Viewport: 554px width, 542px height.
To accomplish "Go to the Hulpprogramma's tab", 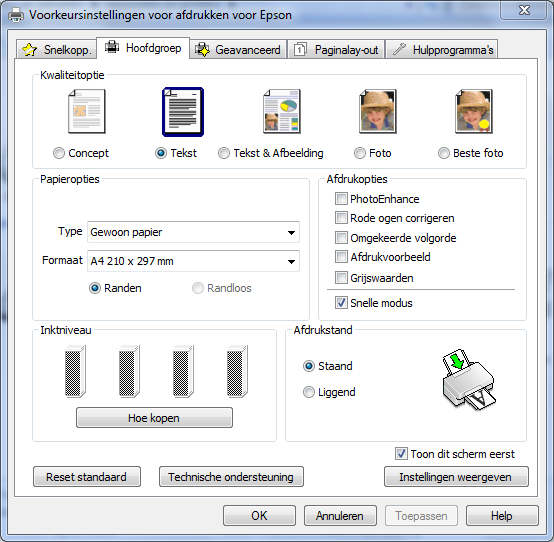I will pos(442,50).
